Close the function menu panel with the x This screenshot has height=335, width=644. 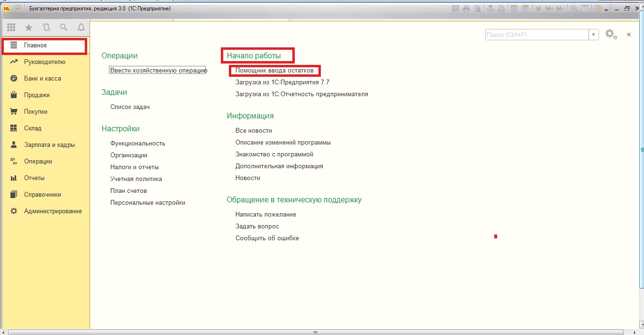coord(629,35)
